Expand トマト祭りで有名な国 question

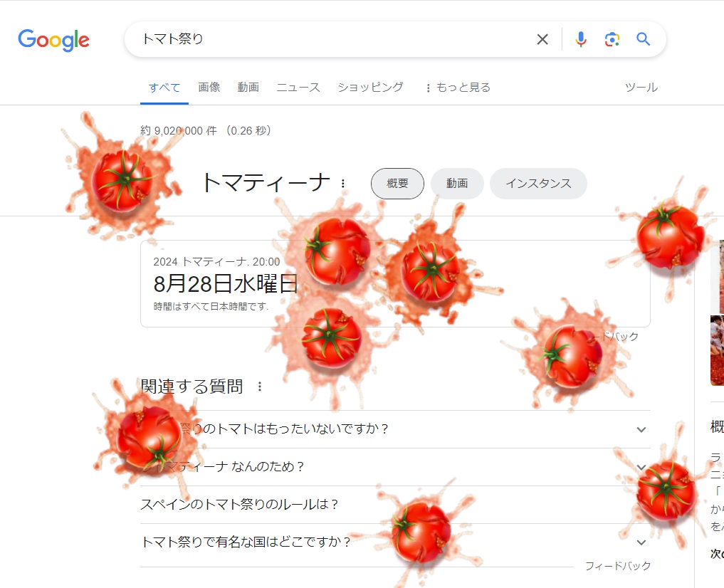tap(395, 542)
